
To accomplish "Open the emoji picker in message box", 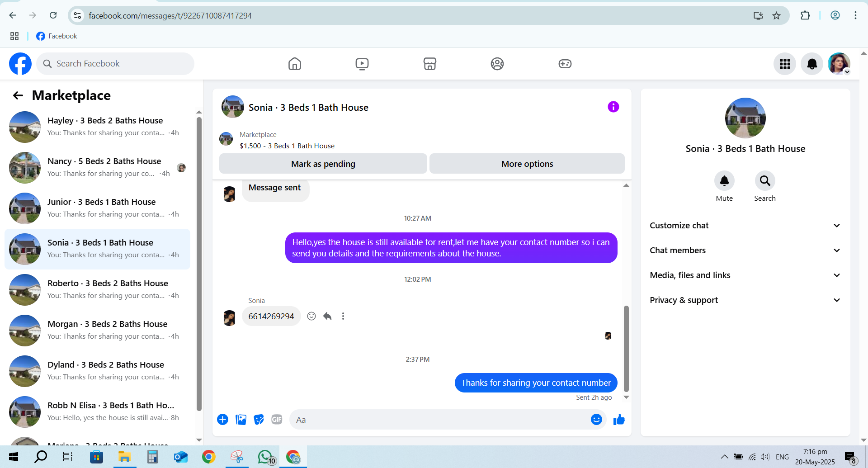I will tap(596, 420).
